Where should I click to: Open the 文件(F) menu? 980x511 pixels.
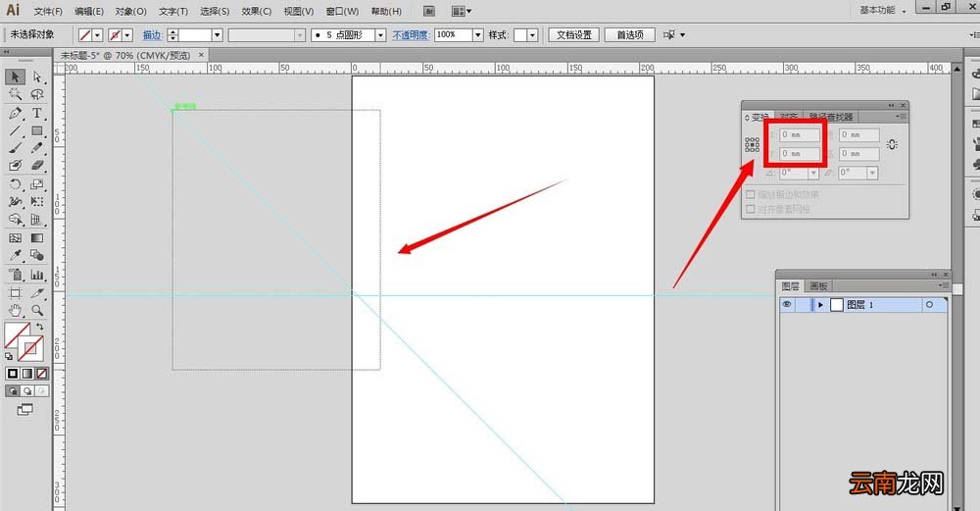click(48, 11)
